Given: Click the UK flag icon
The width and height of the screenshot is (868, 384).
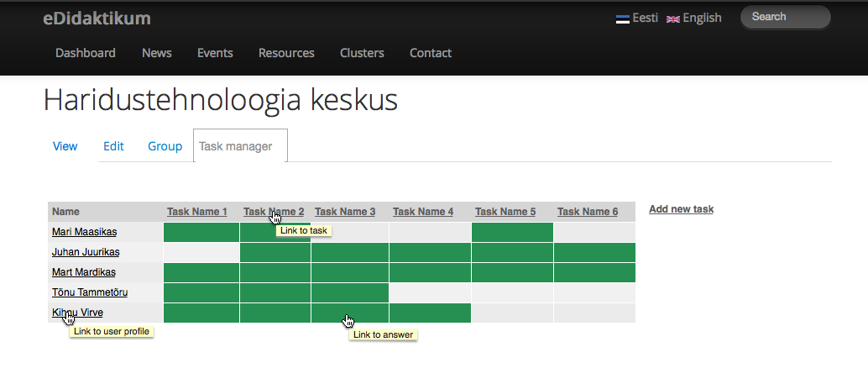Looking at the screenshot, I should [672, 18].
